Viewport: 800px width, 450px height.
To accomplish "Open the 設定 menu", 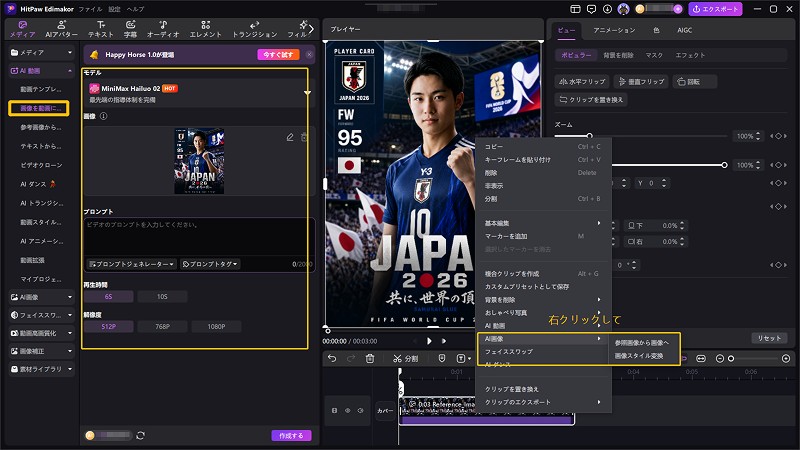I will point(114,9).
